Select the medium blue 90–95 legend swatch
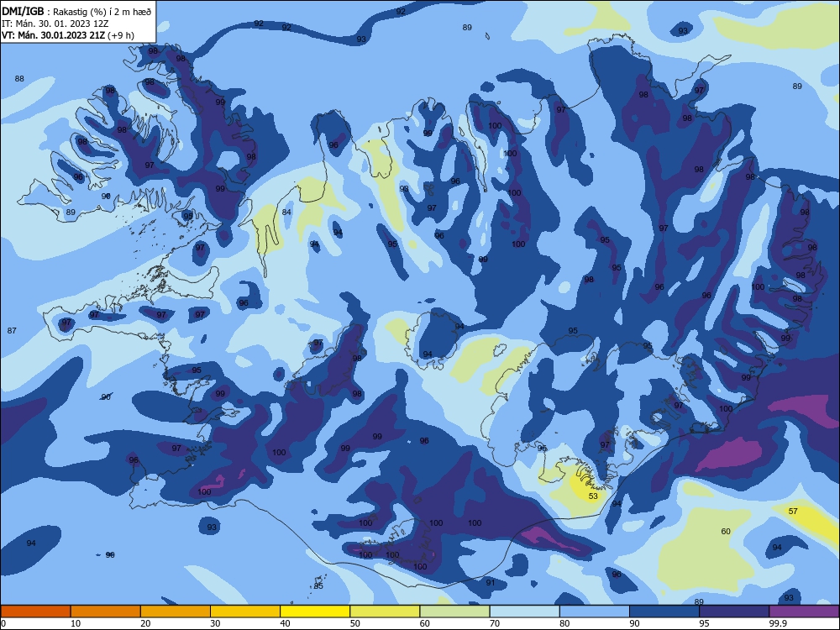 [664, 612]
